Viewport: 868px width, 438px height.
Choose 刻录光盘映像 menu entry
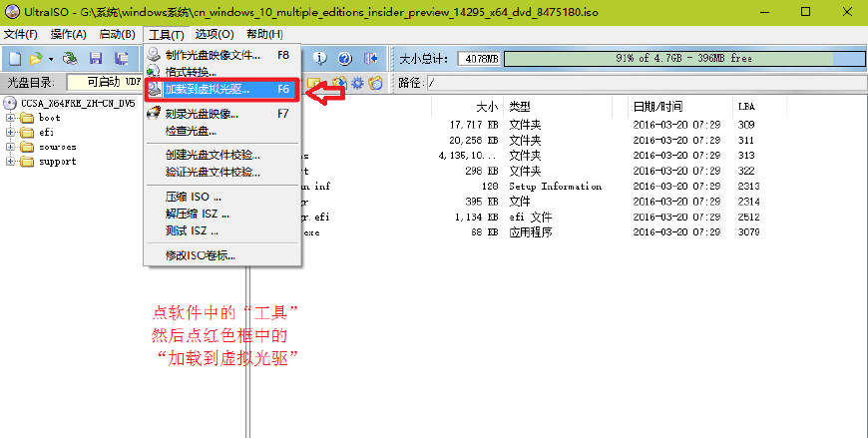[222, 114]
